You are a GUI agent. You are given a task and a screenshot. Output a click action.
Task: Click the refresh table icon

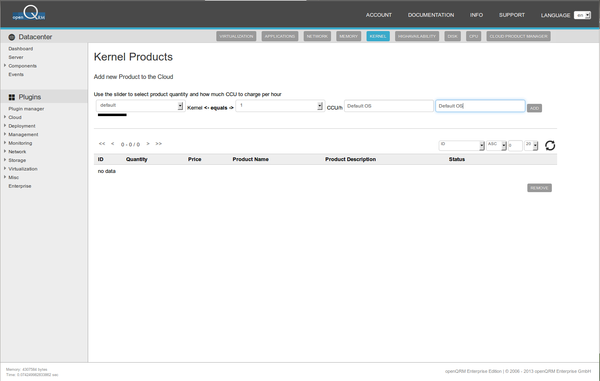[x=550, y=145]
